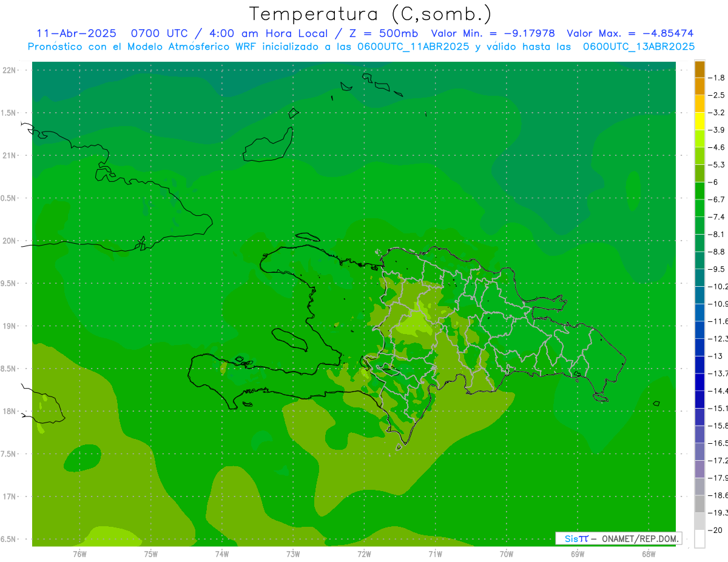Click the '4:00 am Hora Local' text
Viewport: 728px width, 562px height.
pos(269,33)
